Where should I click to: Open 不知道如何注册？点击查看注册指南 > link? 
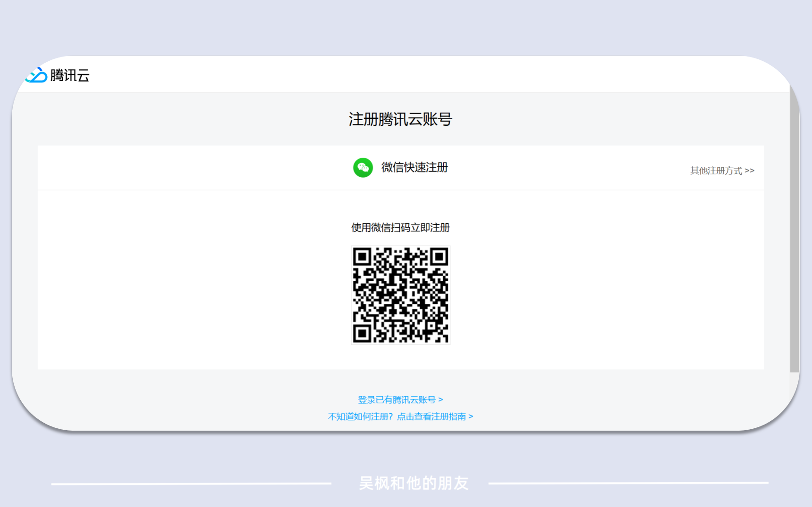400,417
